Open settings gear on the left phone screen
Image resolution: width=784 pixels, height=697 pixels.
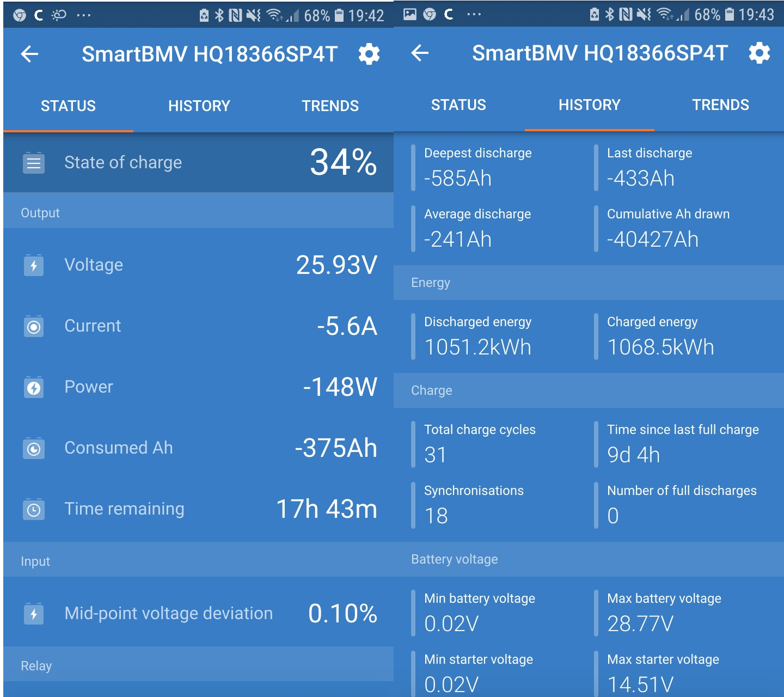tap(369, 54)
